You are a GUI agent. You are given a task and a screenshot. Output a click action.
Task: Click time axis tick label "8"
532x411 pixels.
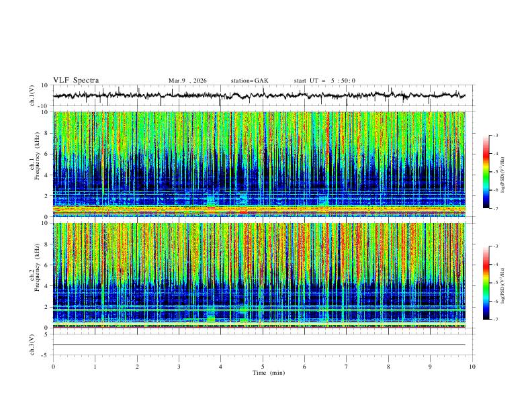click(x=388, y=367)
